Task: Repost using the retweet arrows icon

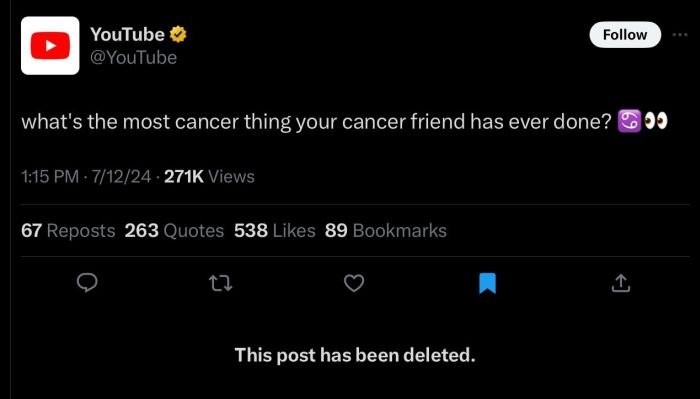Action: coord(221,283)
